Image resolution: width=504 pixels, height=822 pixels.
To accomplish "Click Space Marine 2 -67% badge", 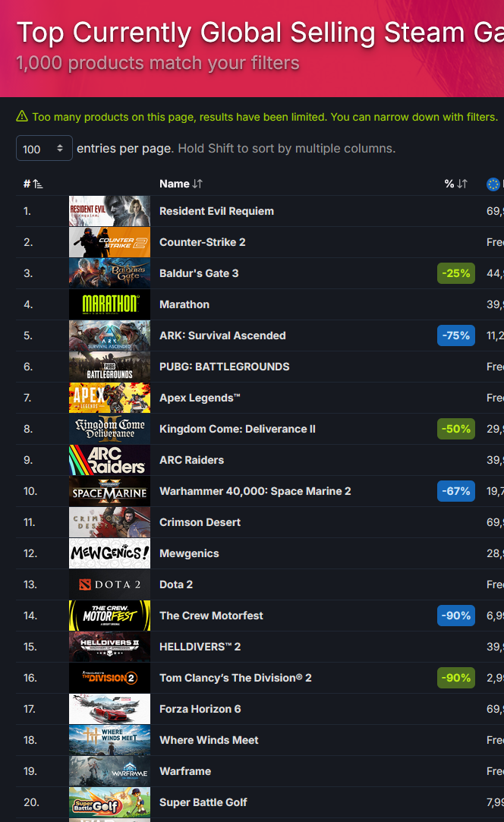I will point(456,491).
